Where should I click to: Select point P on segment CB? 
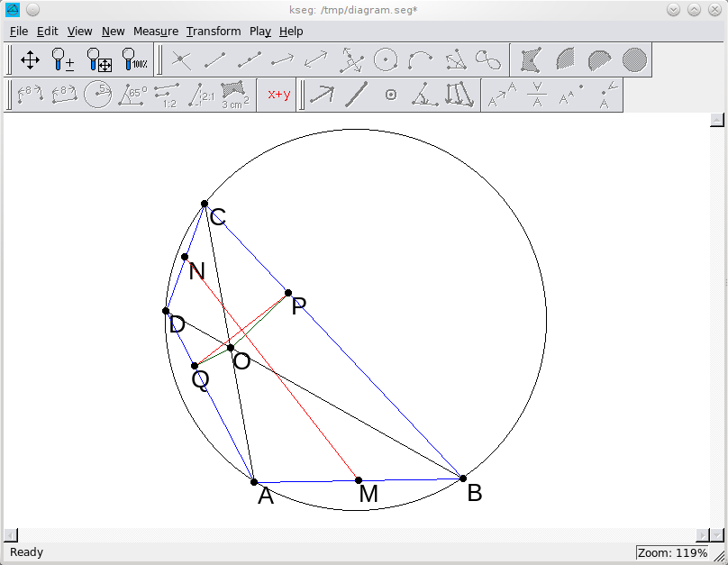pos(288,293)
